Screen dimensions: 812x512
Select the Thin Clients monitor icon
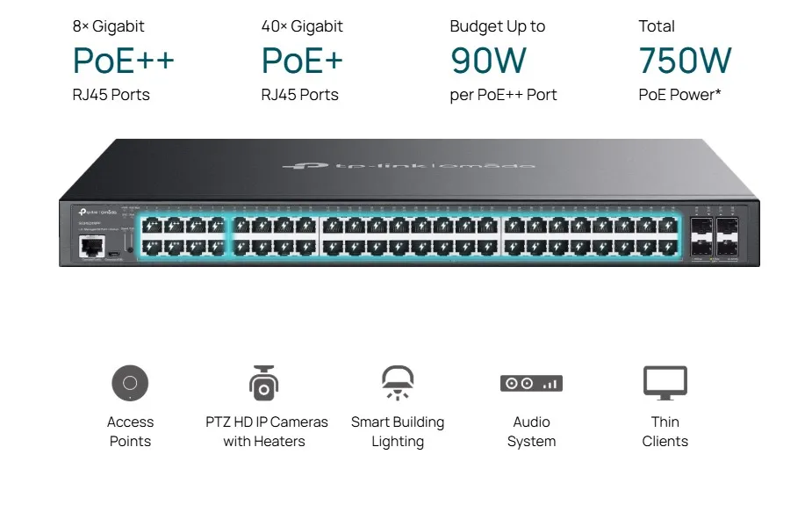(x=665, y=382)
